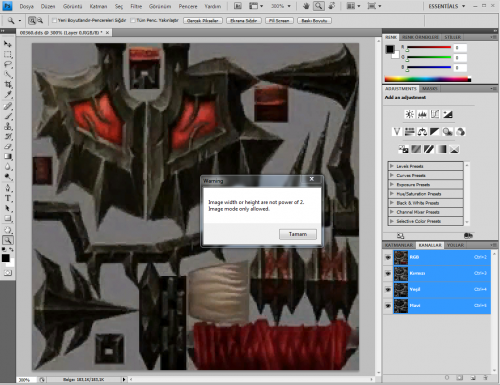The height and width of the screenshot is (385, 500).
Task: Open Filtre menu
Action: [x=136, y=6]
